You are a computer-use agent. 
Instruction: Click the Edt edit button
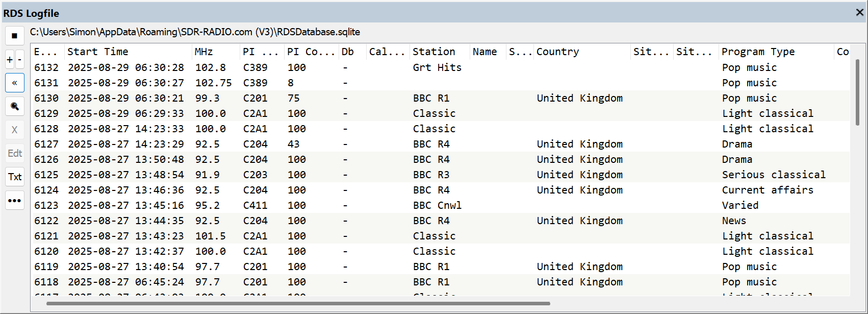pyautogui.click(x=15, y=153)
